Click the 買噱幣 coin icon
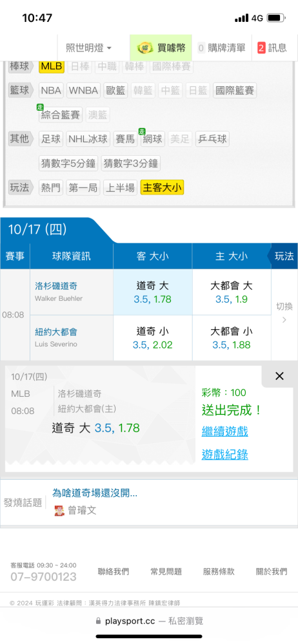 (x=145, y=48)
